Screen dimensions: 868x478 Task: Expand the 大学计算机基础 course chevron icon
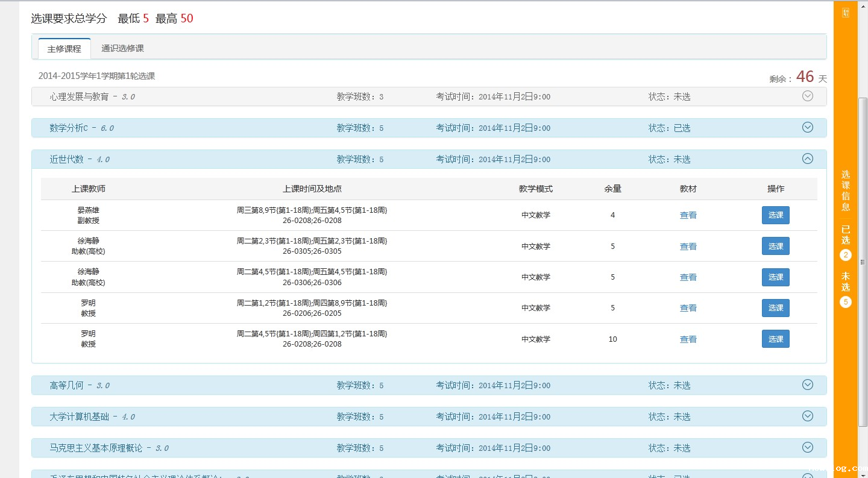click(808, 416)
